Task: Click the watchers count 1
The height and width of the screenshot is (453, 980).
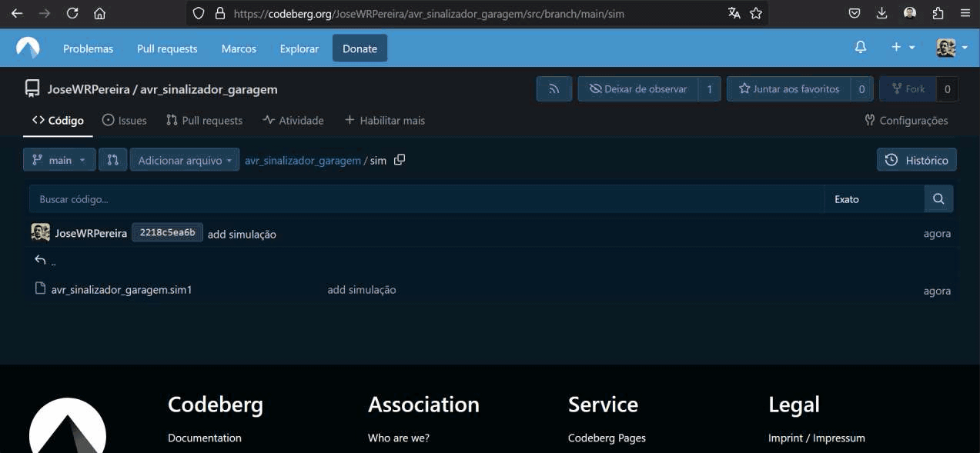Action: 710,89
